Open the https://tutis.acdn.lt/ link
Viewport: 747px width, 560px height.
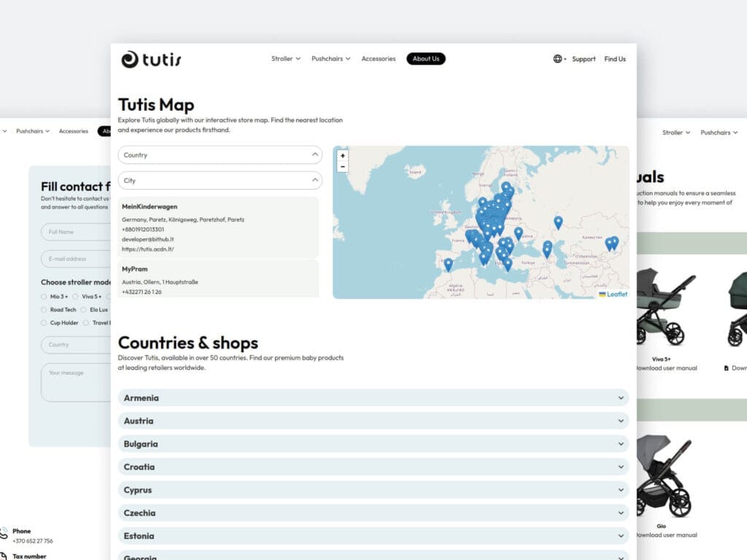147,249
